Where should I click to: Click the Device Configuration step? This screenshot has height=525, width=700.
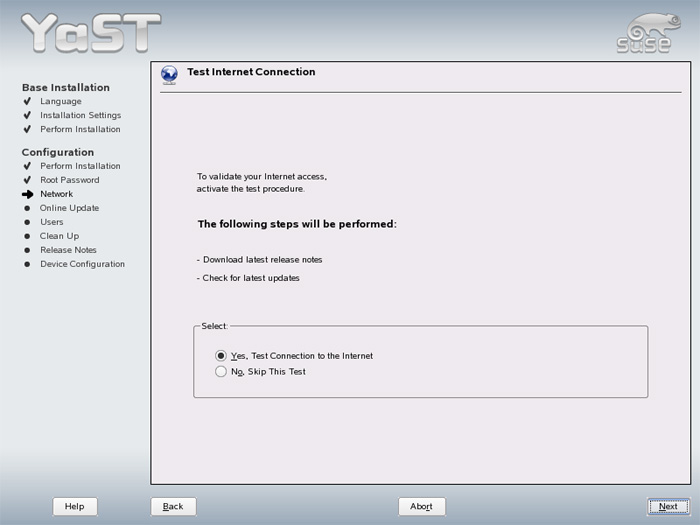[83, 264]
